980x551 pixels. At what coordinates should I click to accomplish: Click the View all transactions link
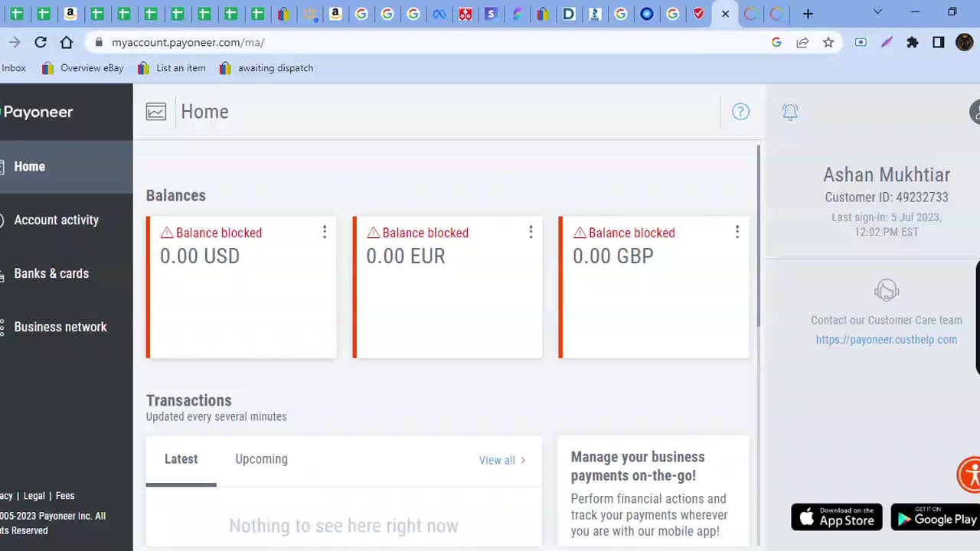[x=502, y=460]
